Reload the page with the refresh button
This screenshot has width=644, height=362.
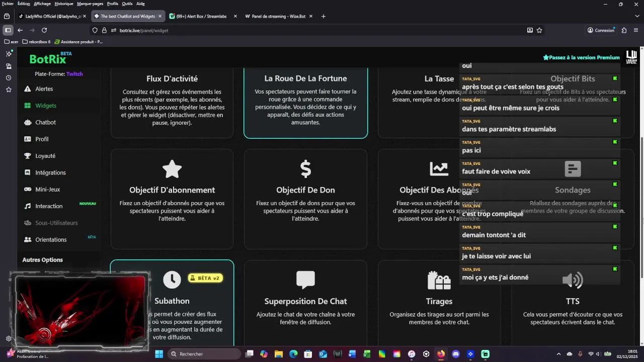[44, 30]
